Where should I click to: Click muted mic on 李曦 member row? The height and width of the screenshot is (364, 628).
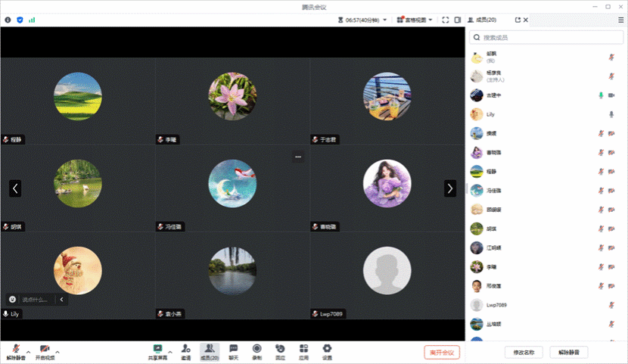601,266
